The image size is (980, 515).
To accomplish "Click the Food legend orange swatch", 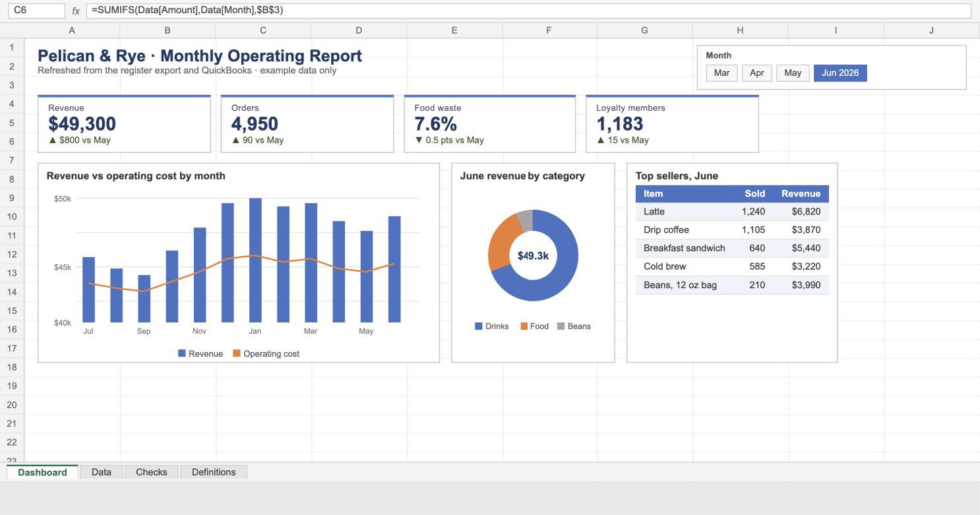I will pos(524,326).
